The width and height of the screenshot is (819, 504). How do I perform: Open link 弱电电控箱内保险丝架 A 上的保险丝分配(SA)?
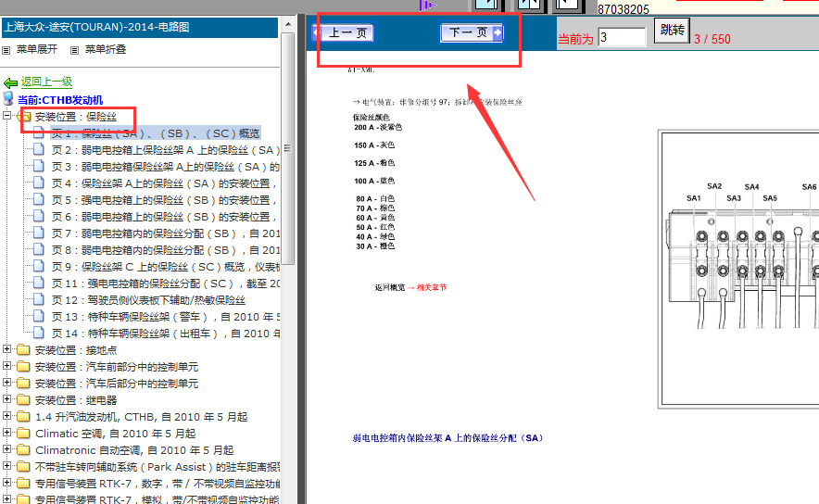point(447,437)
